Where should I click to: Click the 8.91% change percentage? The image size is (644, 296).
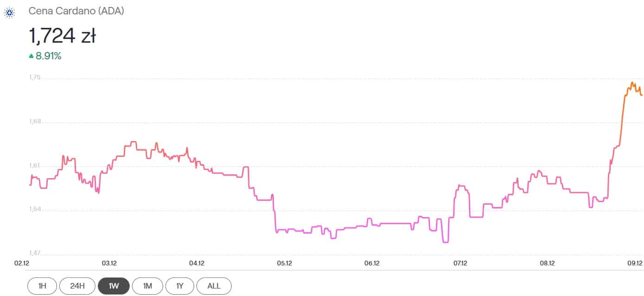pos(49,56)
